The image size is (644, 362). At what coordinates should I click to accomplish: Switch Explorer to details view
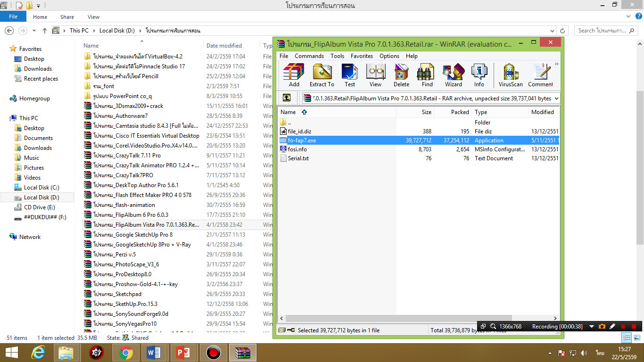(627, 337)
